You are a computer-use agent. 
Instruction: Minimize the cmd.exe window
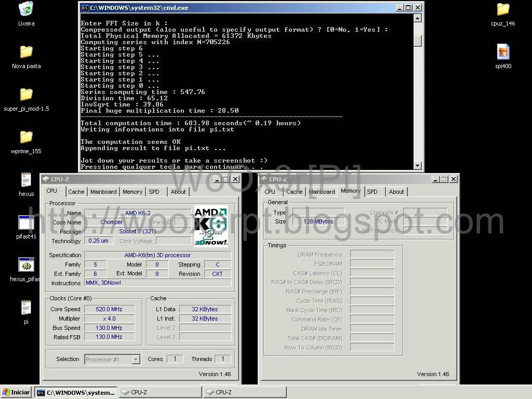[x=400, y=8]
